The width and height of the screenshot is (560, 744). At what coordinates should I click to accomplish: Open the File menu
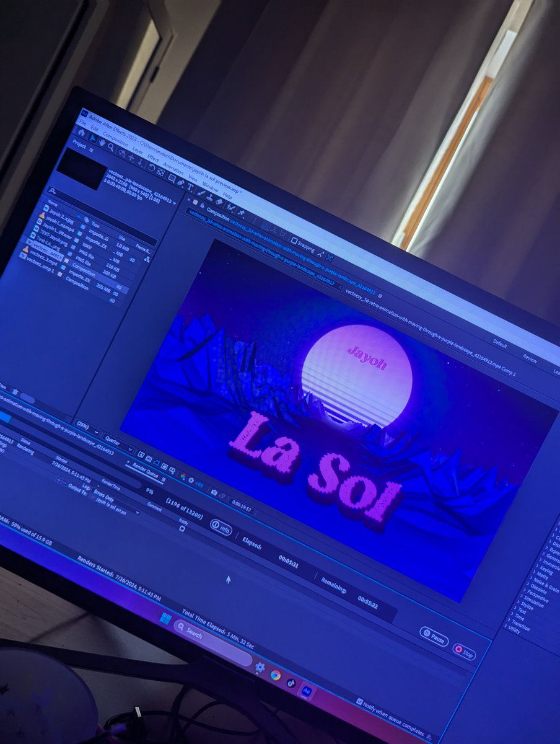point(82,123)
